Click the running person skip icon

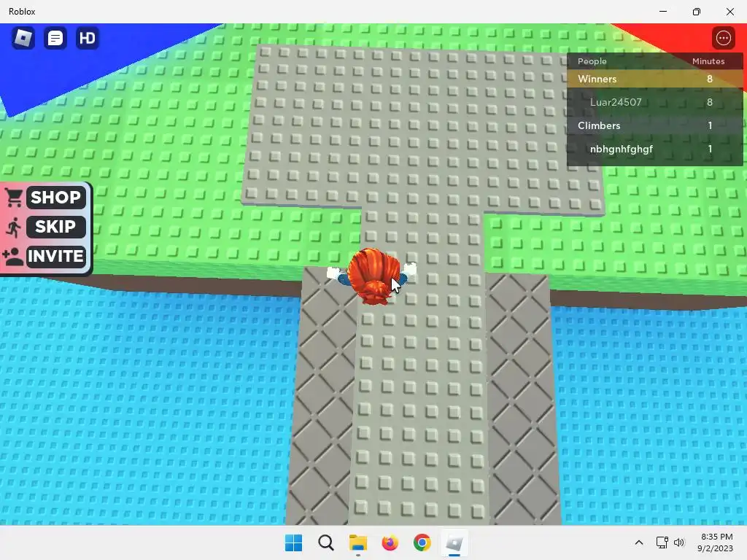pos(14,227)
